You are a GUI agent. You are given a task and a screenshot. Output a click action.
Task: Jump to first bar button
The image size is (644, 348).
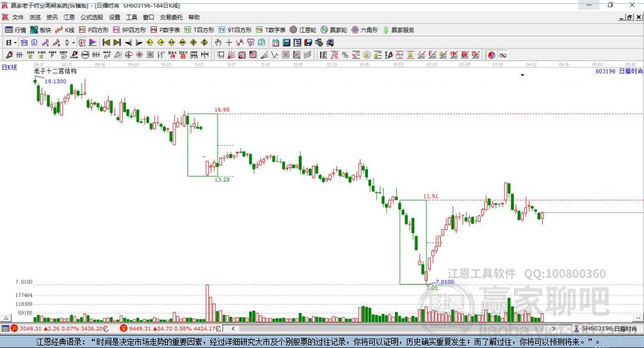(106, 43)
